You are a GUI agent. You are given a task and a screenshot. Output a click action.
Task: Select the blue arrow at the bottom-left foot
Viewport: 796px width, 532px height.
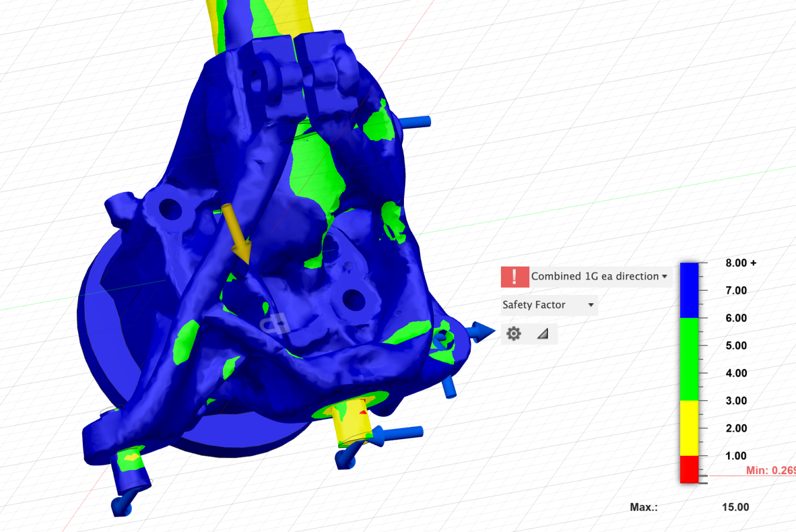coord(122,505)
